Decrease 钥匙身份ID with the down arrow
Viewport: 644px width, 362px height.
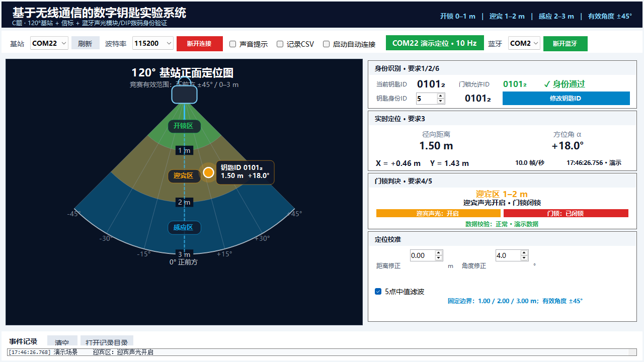pos(441,101)
